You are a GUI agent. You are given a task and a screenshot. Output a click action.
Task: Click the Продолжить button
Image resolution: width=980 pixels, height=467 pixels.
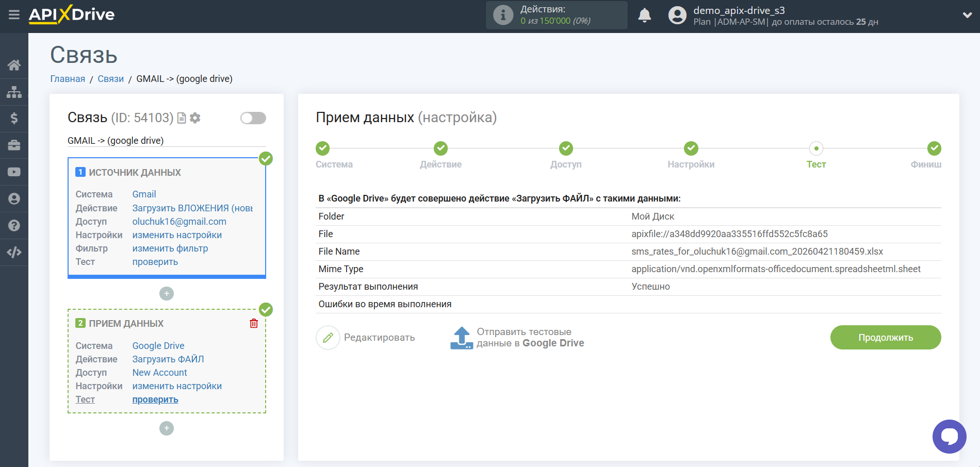[886, 338]
